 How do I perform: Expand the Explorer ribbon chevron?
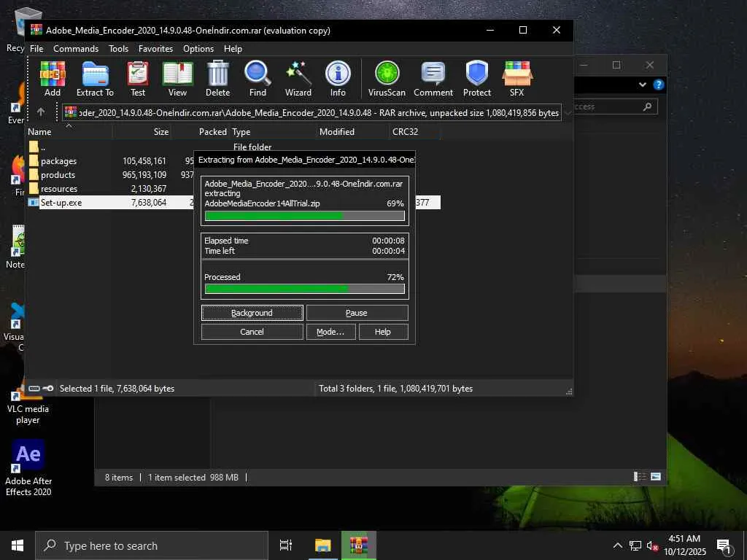click(643, 85)
